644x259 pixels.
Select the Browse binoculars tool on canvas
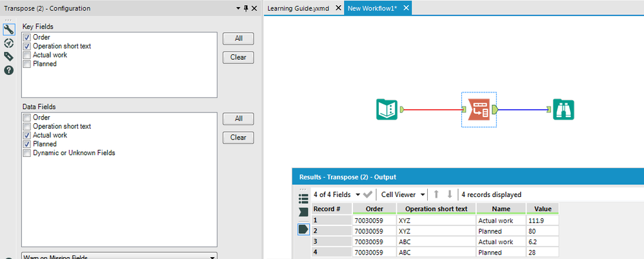[x=563, y=109]
